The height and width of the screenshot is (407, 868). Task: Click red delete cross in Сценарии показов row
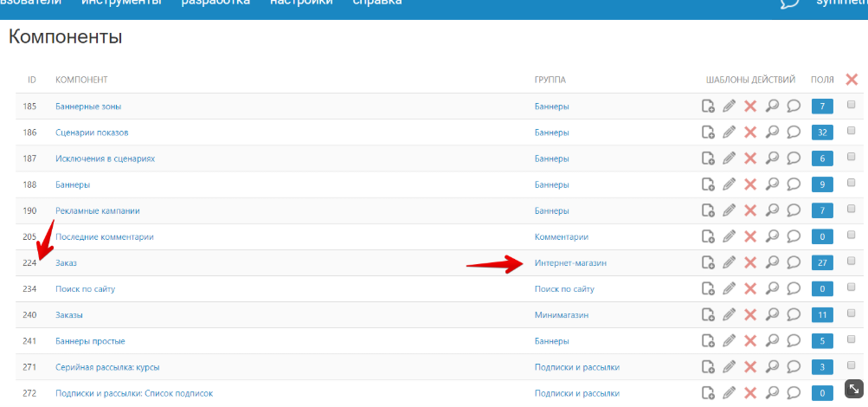tap(750, 132)
